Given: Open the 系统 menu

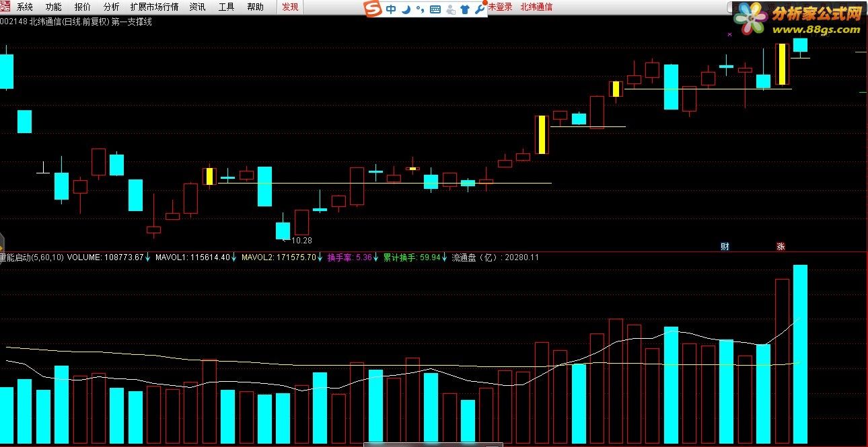Looking at the screenshot, I should 24,7.
